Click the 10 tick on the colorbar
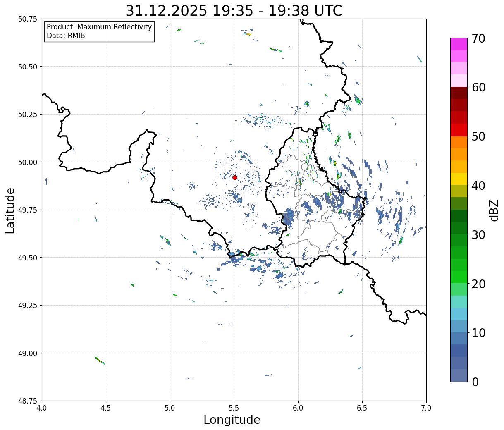 point(478,333)
